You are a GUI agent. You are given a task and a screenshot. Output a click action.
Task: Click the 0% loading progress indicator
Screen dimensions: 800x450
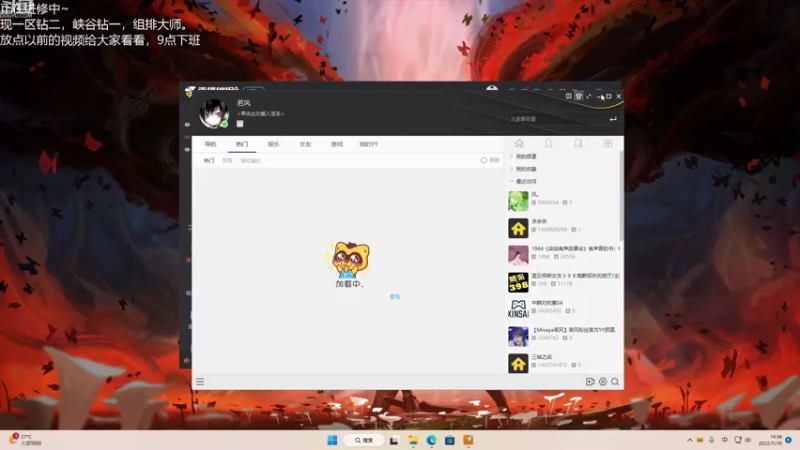395,296
